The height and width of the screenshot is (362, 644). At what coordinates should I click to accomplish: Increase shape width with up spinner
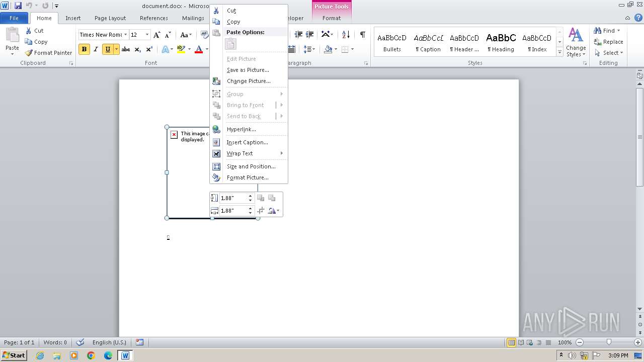251,208
